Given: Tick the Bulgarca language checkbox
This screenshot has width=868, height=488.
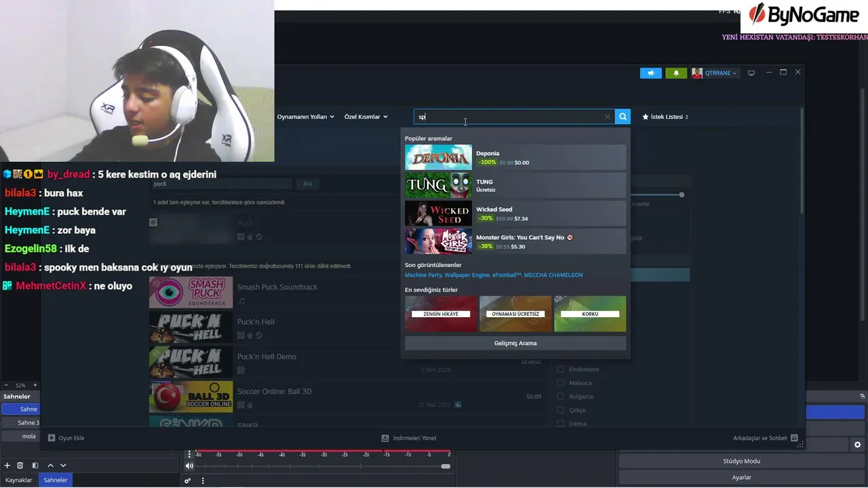Looking at the screenshot, I should pos(561,396).
